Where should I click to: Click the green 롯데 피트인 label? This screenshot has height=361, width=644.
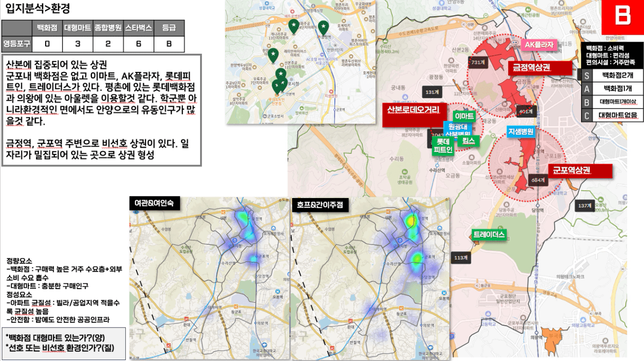pyautogui.click(x=443, y=145)
